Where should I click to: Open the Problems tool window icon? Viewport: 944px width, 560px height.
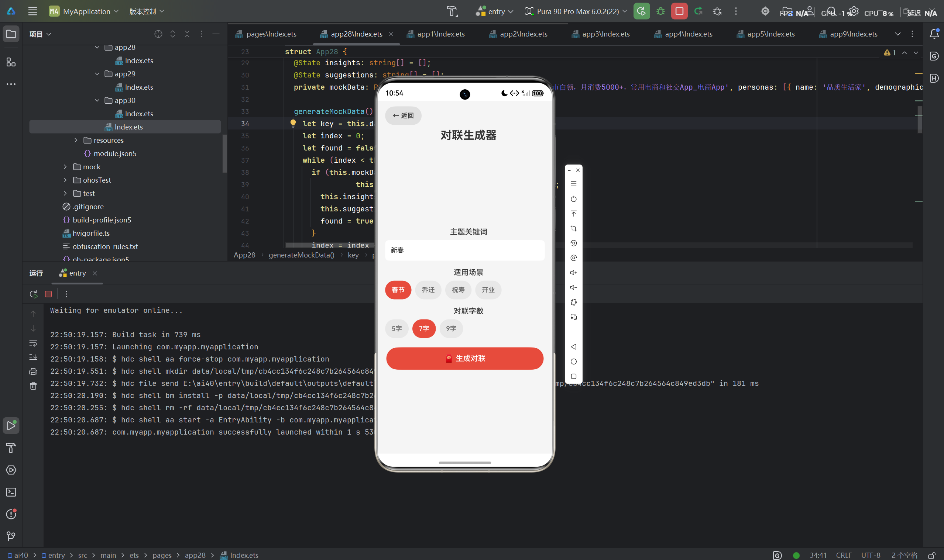click(11, 514)
